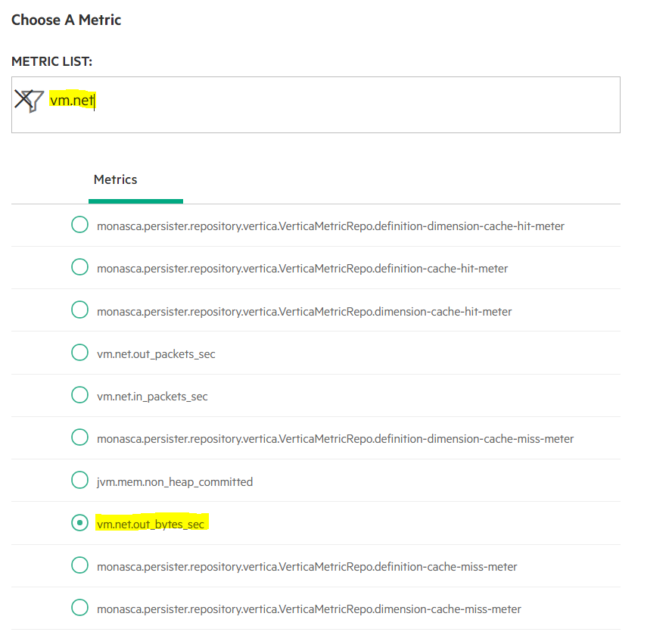Click the highlighted vm.net.out_bytes_sec label
Viewport: 672px width, 632px height.
(151, 525)
